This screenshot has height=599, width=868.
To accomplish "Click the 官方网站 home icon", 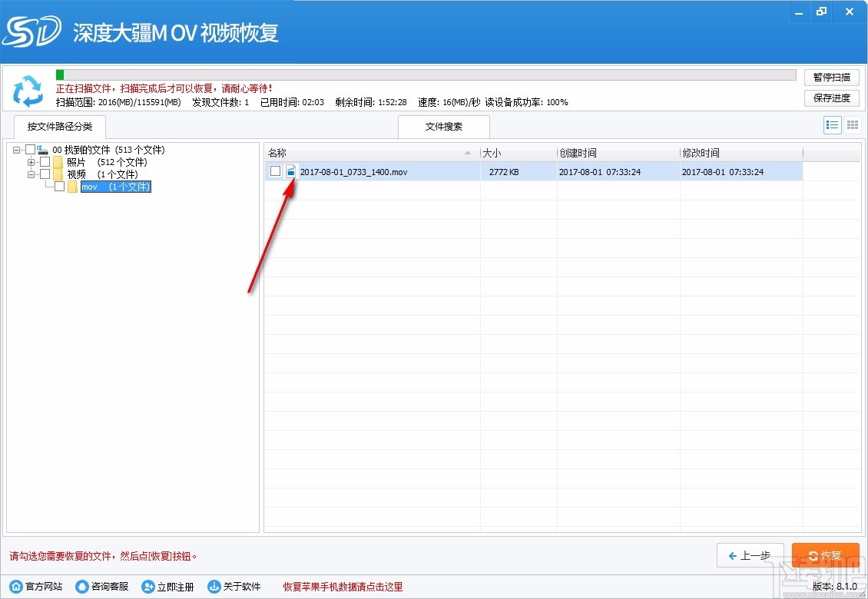I will click(16, 586).
